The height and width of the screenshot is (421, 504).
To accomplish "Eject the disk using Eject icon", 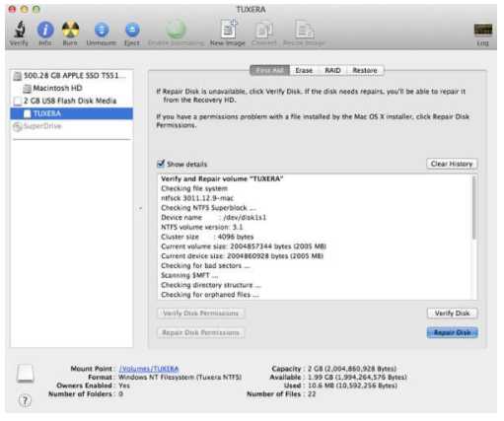I will pos(132,33).
